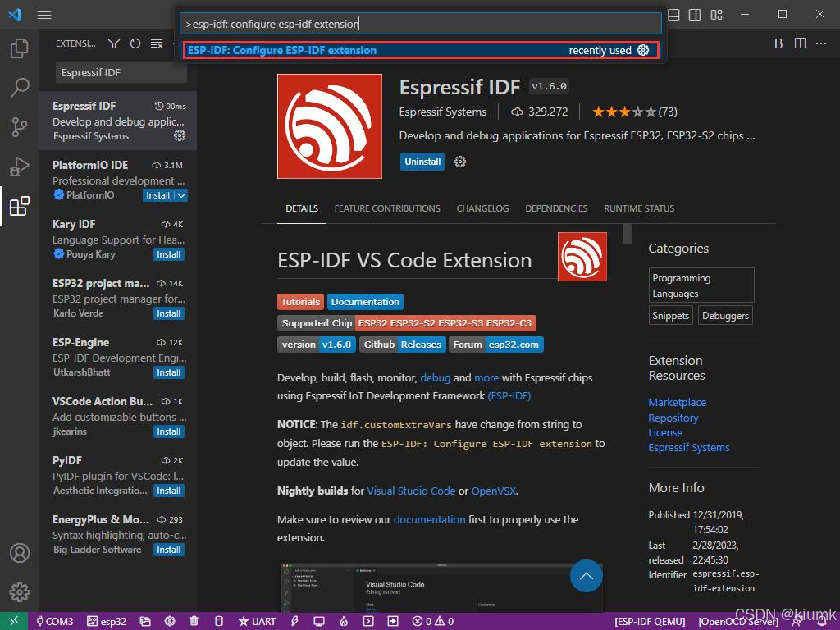Select UART flash method in status bar

257,622
